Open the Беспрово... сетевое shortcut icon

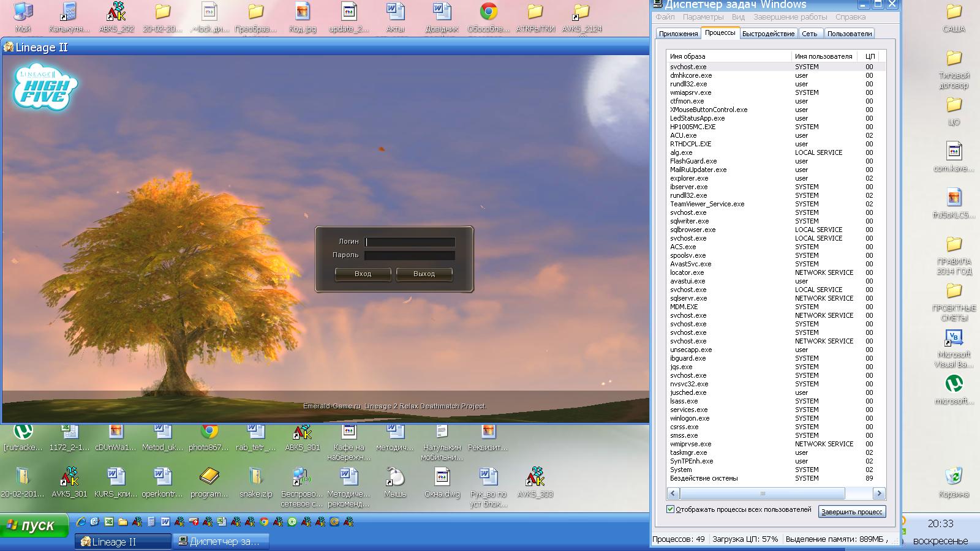302,487
